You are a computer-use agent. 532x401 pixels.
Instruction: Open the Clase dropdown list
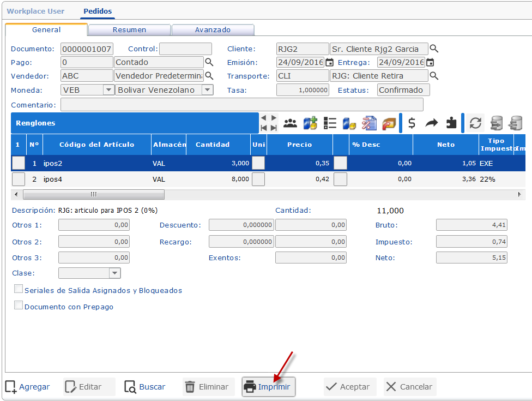pyautogui.click(x=114, y=273)
